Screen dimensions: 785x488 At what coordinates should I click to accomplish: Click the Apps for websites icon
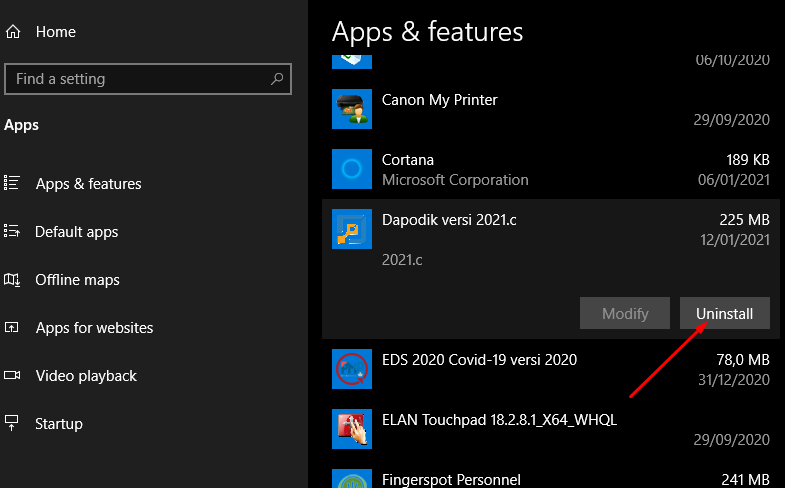pos(12,327)
